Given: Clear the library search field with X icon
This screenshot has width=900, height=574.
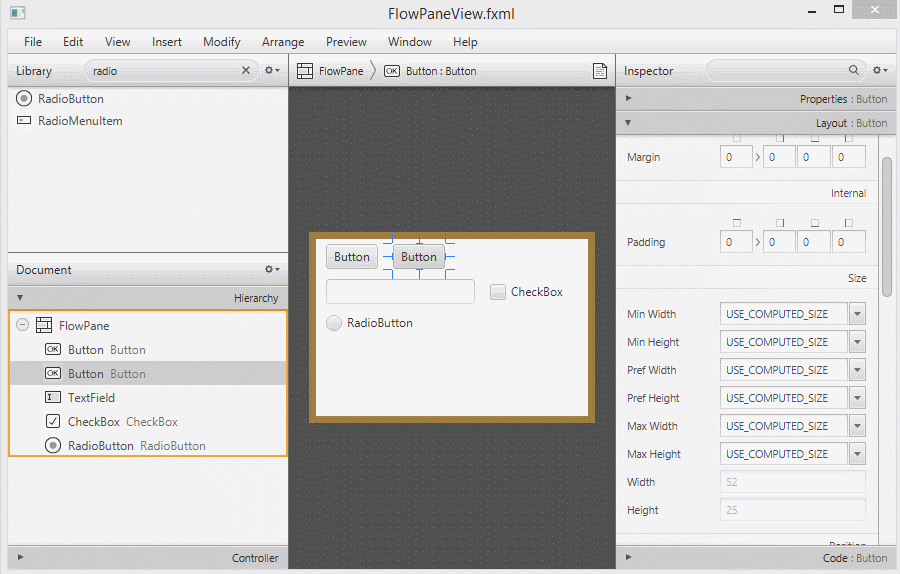Looking at the screenshot, I should click(x=246, y=71).
